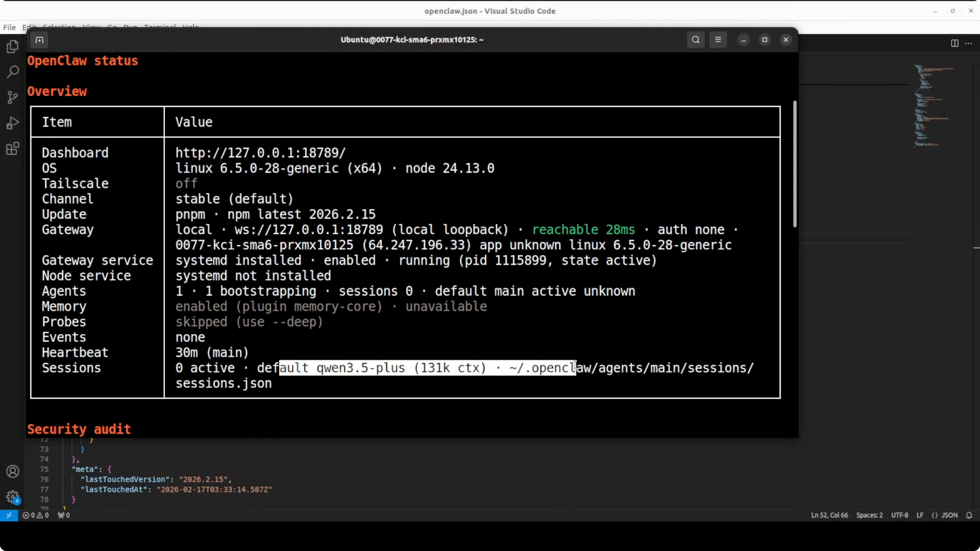The width and height of the screenshot is (980, 551).
Task: Click the terminal search magnifier icon
Action: [x=695, y=40]
